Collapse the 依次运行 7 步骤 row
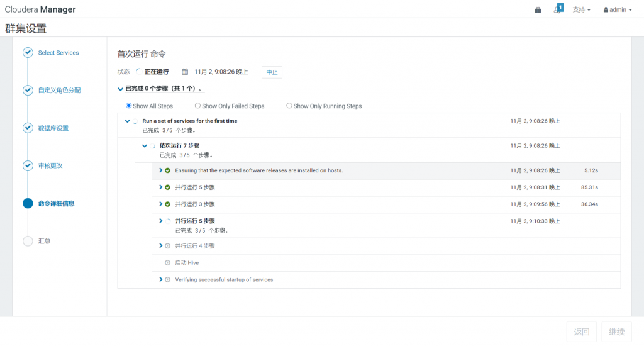 click(145, 146)
